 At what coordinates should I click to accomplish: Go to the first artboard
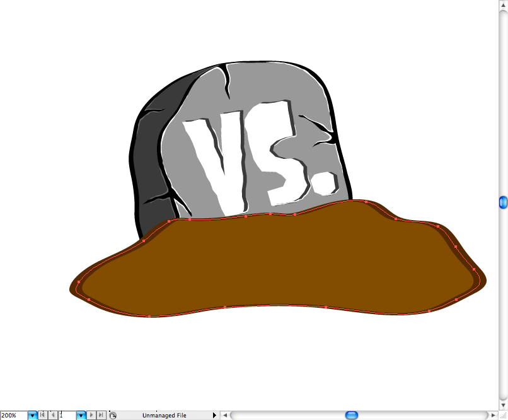42,416
